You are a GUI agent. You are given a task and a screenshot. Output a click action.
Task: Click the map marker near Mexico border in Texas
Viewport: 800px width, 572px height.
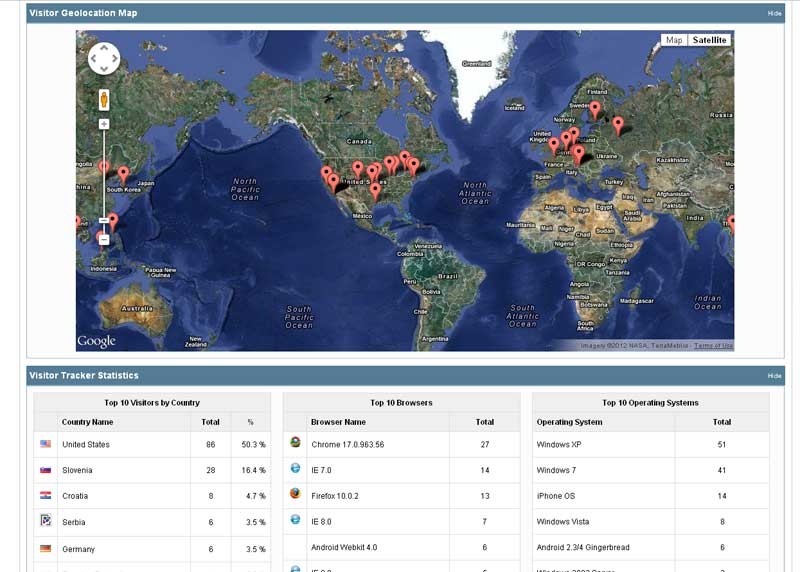click(375, 191)
